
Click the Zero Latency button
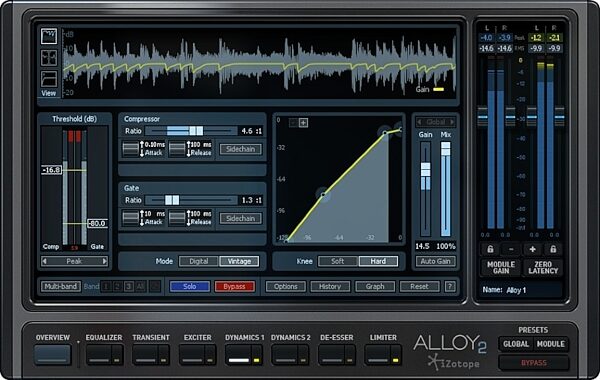point(543,267)
